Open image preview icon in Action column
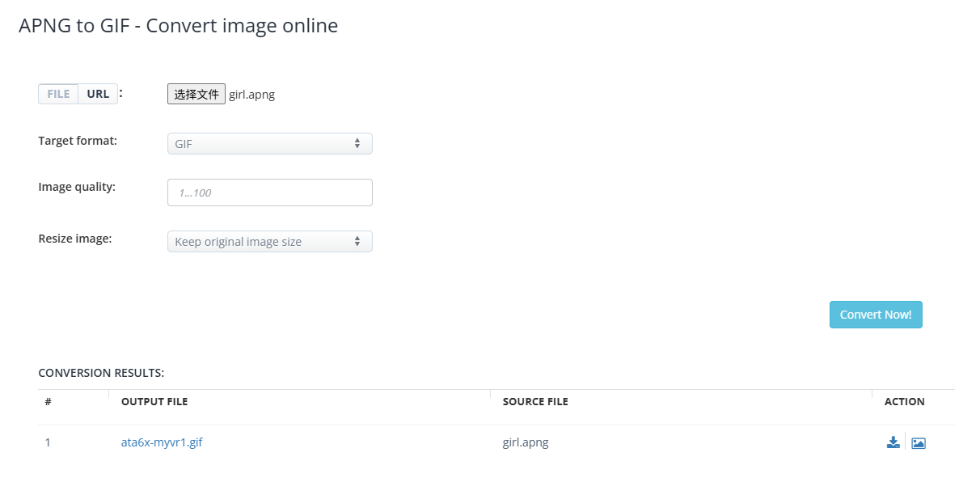The width and height of the screenshot is (980, 478). (x=918, y=442)
